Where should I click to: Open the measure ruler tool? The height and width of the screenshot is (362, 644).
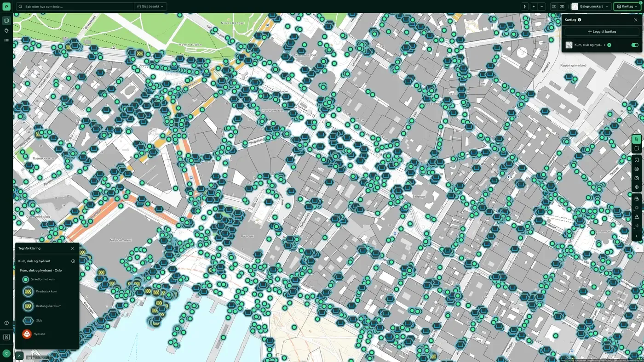pos(637,198)
